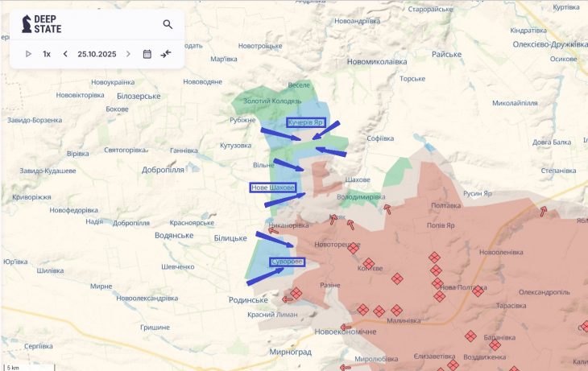Click the compare arrows icon
The width and height of the screenshot is (588, 371).
pyautogui.click(x=166, y=54)
